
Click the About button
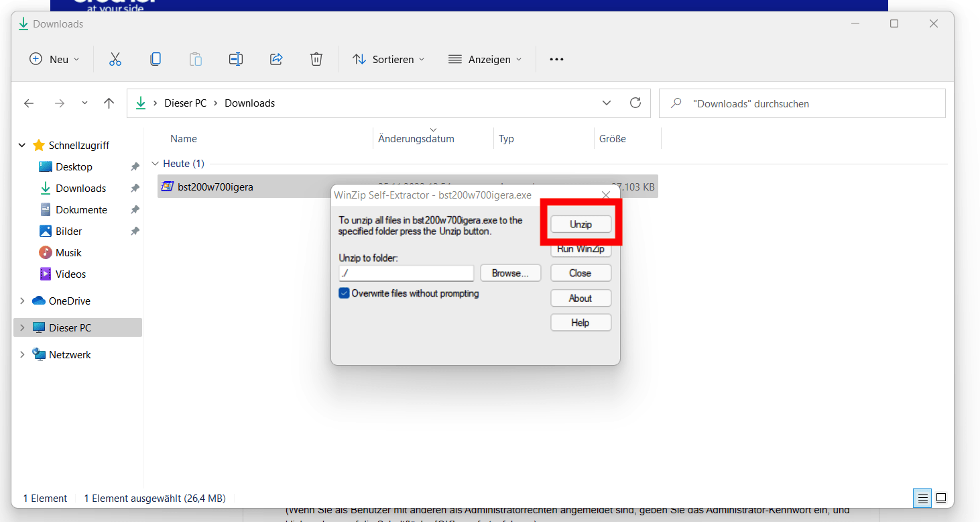tap(580, 298)
